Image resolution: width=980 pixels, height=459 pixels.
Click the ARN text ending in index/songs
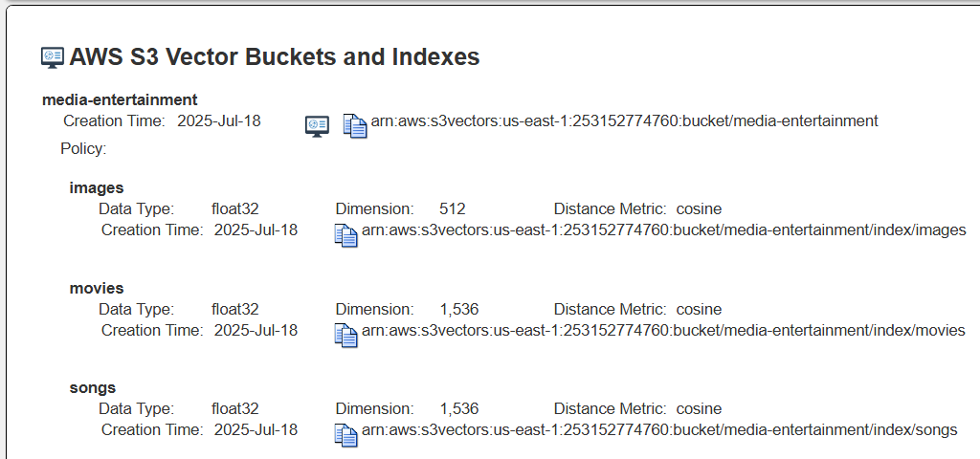tap(658, 429)
